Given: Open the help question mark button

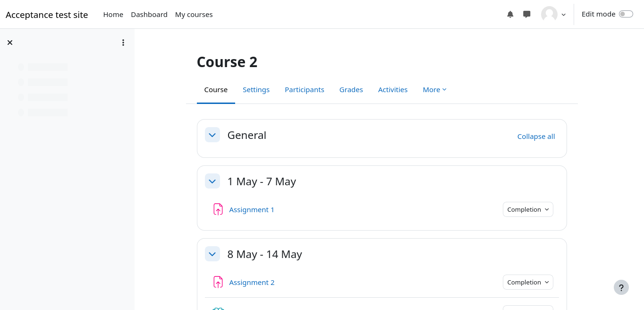Looking at the screenshot, I should (621, 287).
